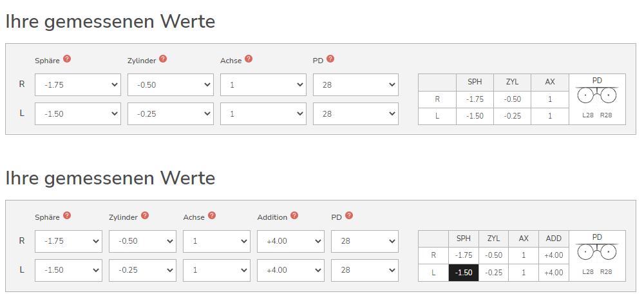Click glasses PD diagram in top summary table

point(597,96)
